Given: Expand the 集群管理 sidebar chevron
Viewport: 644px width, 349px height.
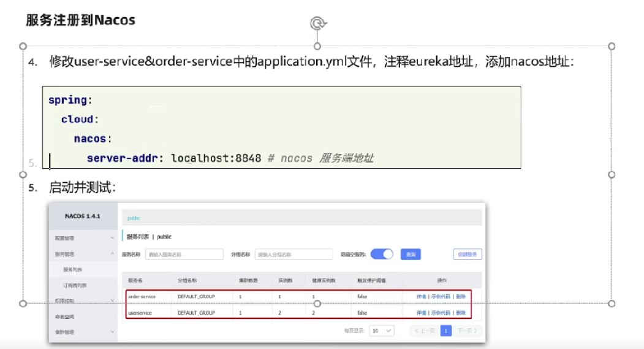Looking at the screenshot, I should (x=112, y=332).
